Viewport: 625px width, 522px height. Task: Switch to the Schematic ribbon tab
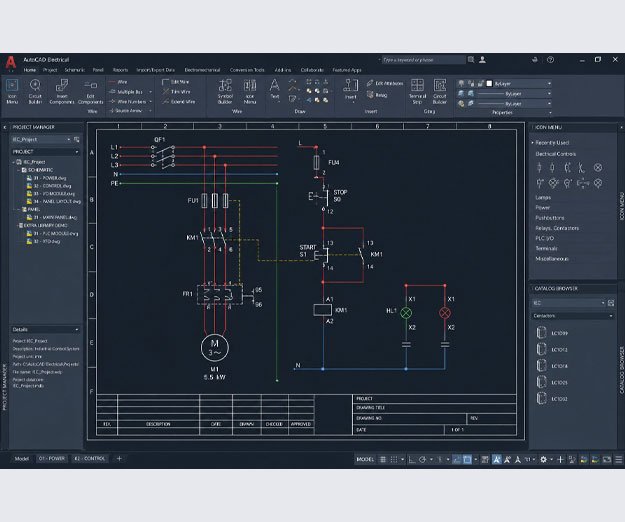pyautogui.click(x=74, y=70)
